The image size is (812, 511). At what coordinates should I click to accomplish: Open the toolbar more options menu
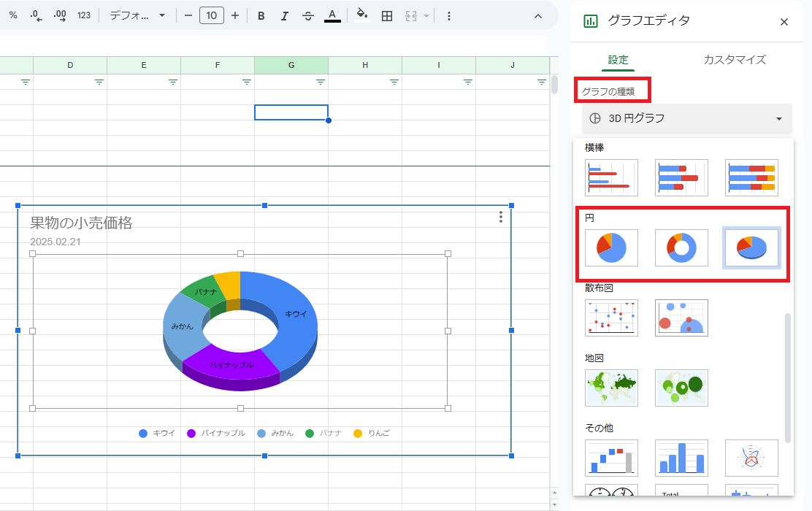coord(449,16)
